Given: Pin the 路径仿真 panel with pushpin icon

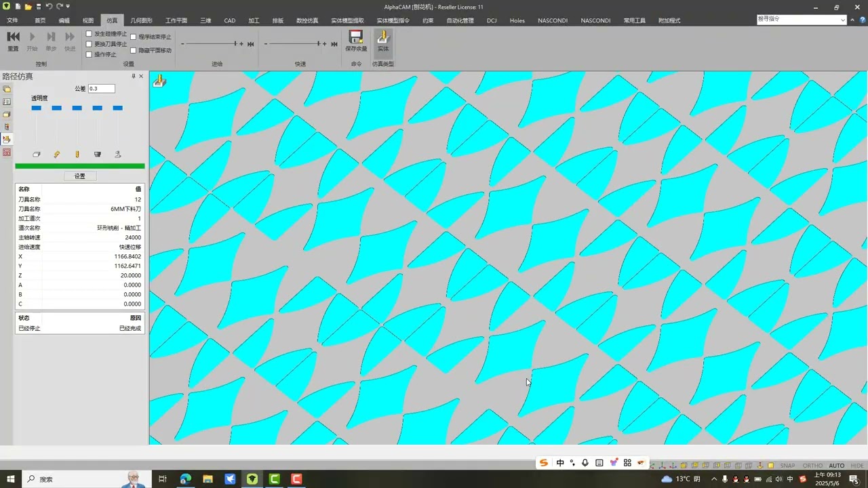Looking at the screenshot, I should point(133,77).
